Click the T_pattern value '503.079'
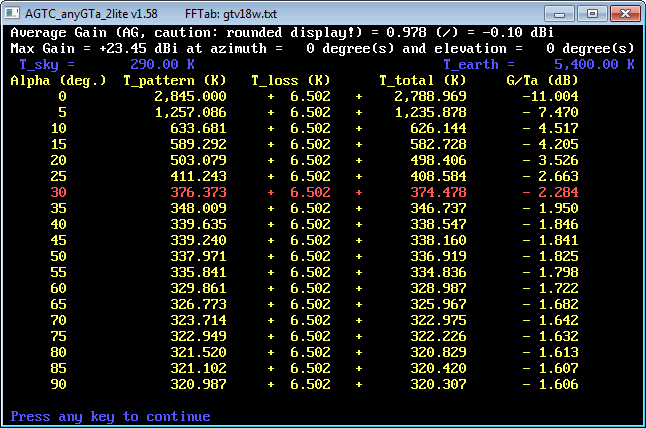The image size is (646, 428). 198,160
